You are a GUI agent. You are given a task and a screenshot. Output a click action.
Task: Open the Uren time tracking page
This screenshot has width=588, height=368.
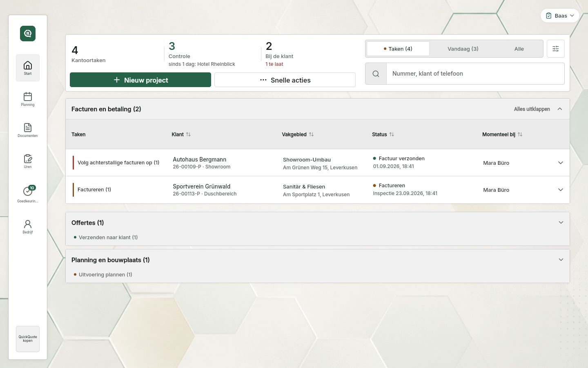coord(28,161)
